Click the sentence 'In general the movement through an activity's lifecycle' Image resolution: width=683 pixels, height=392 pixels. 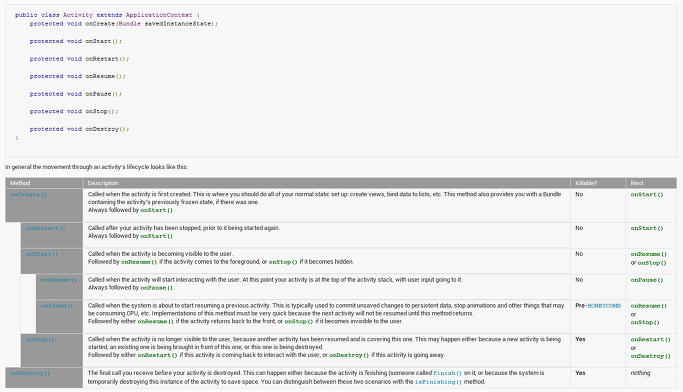pyautogui.click(x=97, y=167)
